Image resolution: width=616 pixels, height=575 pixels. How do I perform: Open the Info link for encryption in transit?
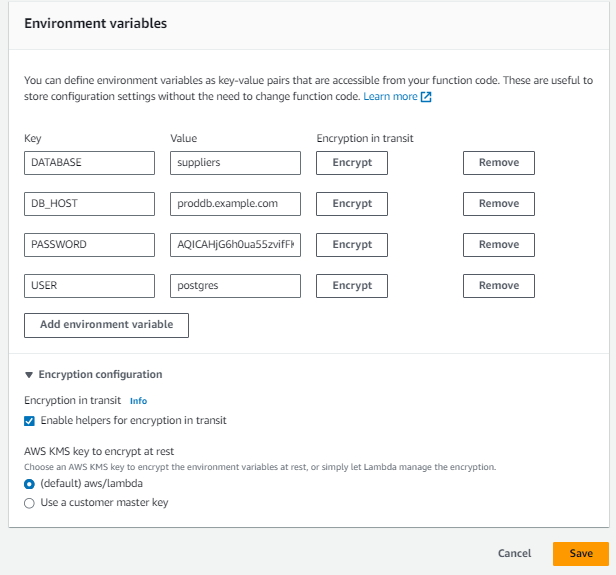[x=138, y=401]
